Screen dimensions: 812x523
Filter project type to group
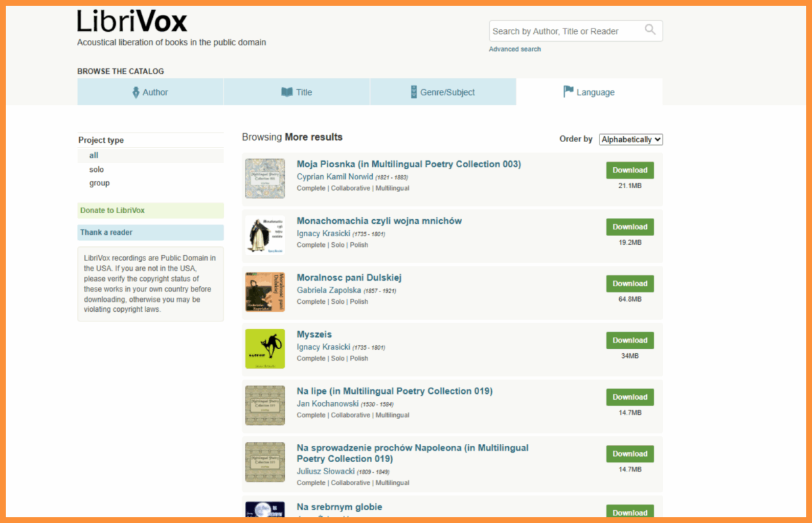click(99, 183)
